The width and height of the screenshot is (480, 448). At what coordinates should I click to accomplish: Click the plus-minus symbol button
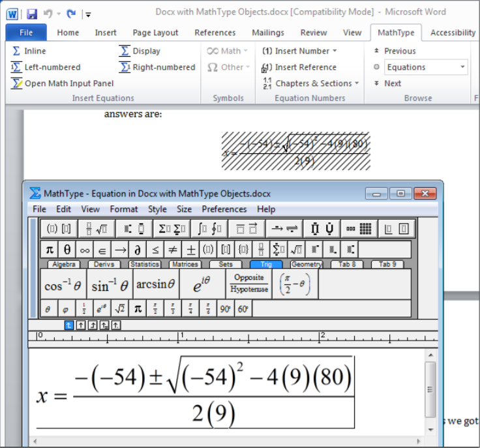click(191, 249)
